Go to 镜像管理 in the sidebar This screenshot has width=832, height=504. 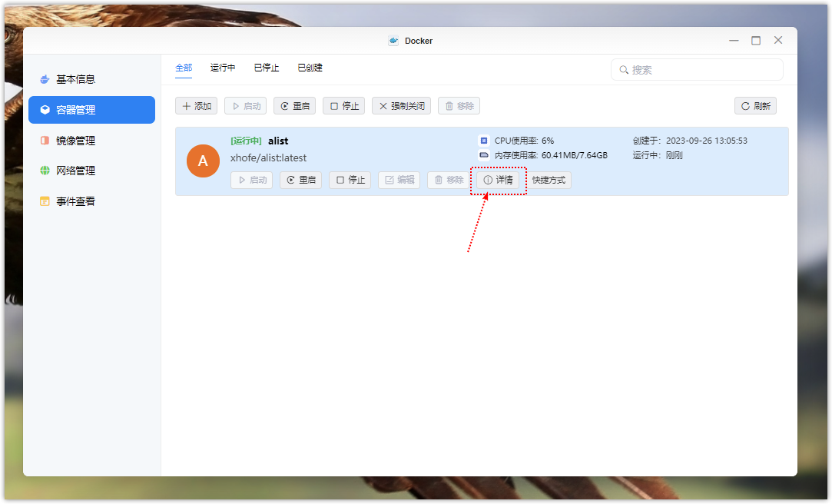coord(91,141)
